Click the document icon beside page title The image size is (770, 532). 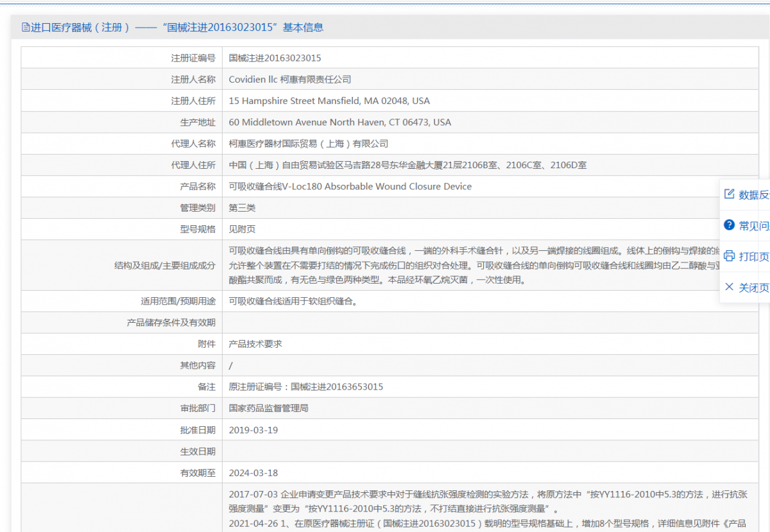26,28
